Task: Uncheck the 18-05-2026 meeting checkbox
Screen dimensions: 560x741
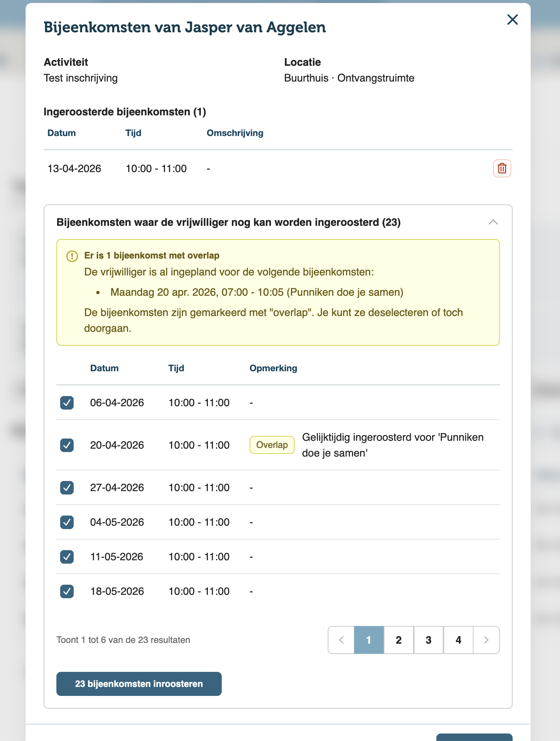Action: 67,591
